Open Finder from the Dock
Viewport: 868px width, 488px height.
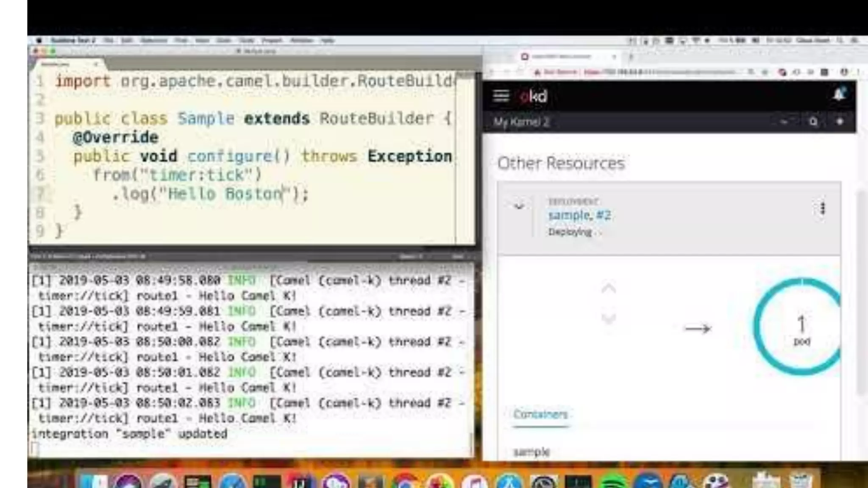(x=93, y=482)
